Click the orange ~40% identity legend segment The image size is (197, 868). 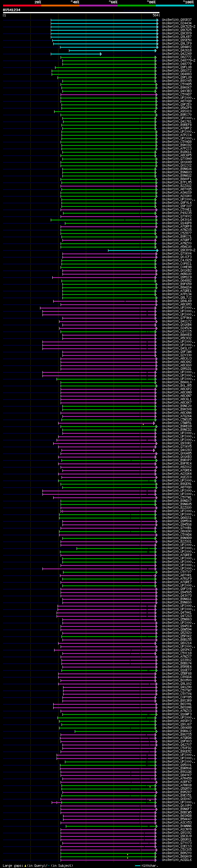point(60,6)
